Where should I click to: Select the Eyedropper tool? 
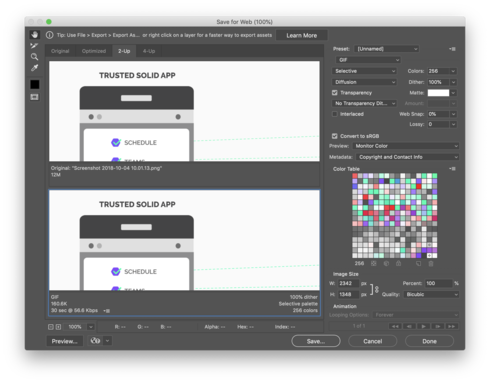(34, 68)
